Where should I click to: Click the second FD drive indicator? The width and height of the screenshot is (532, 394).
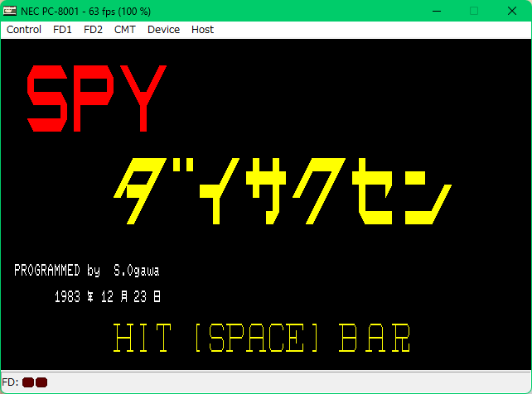pos(41,382)
